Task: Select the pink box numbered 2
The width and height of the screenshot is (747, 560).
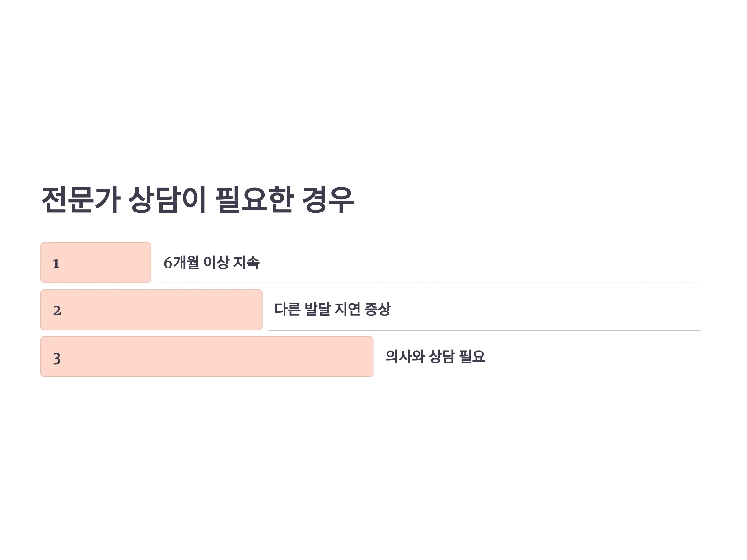Action: (x=152, y=310)
